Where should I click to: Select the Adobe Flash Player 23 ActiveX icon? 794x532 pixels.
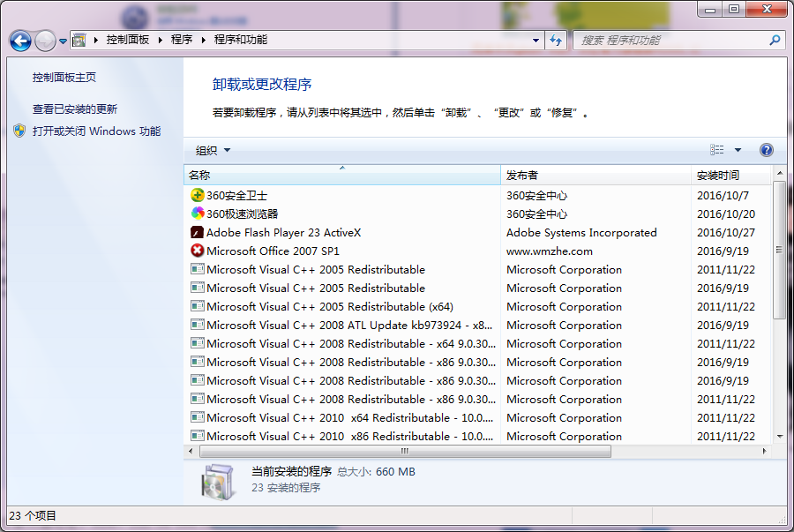(x=198, y=232)
